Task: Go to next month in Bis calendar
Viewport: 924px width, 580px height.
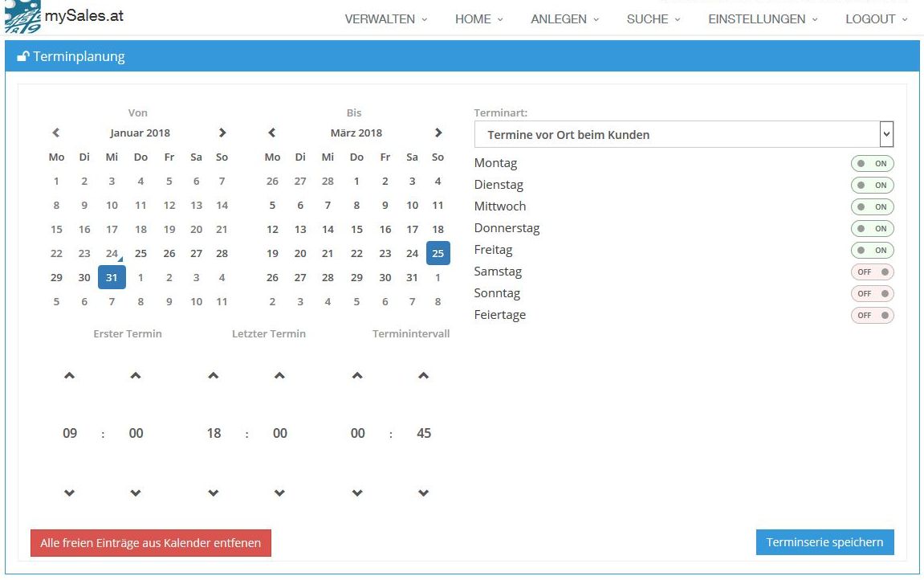Action: pos(438,133)
